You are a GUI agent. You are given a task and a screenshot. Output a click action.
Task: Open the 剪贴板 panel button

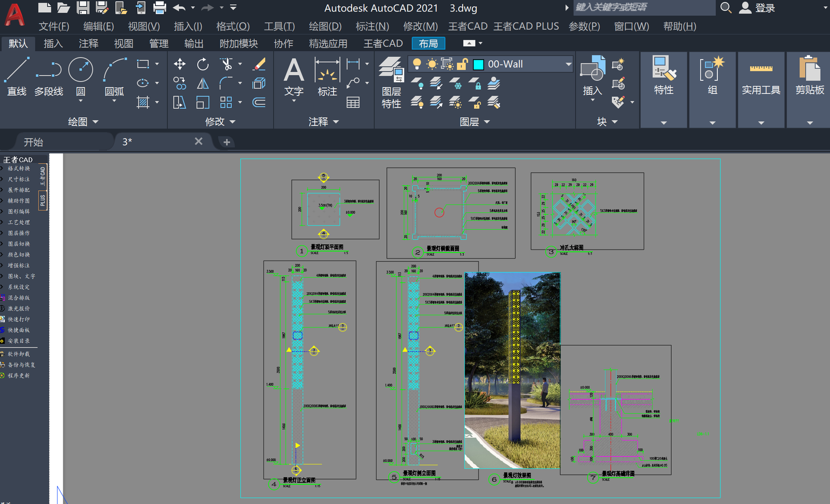(810, 89)
